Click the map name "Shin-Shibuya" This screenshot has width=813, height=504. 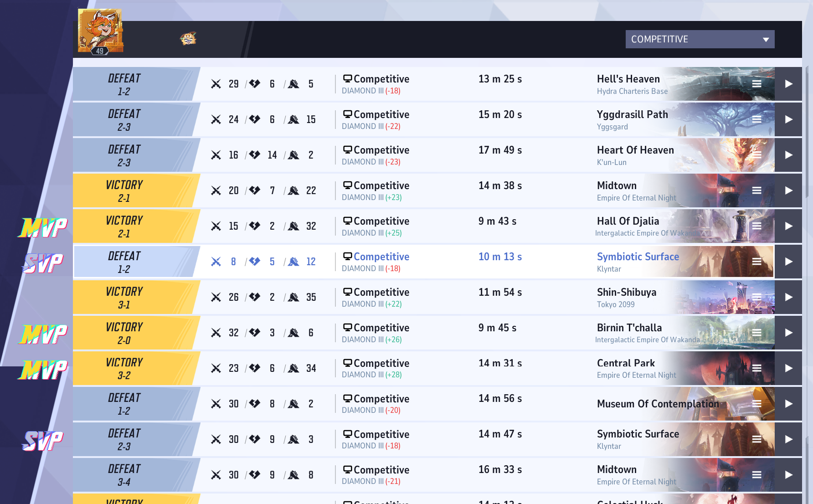pyautogui.click(x=627, y=292)
